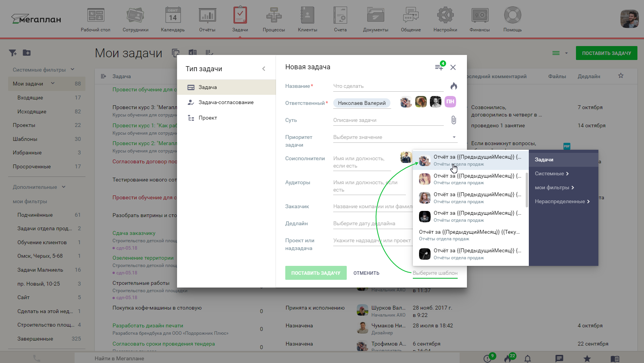The height and width of the screenshot is (363, 644).
Task: Open the notifications bell in bottom bar
Action: 528,358
